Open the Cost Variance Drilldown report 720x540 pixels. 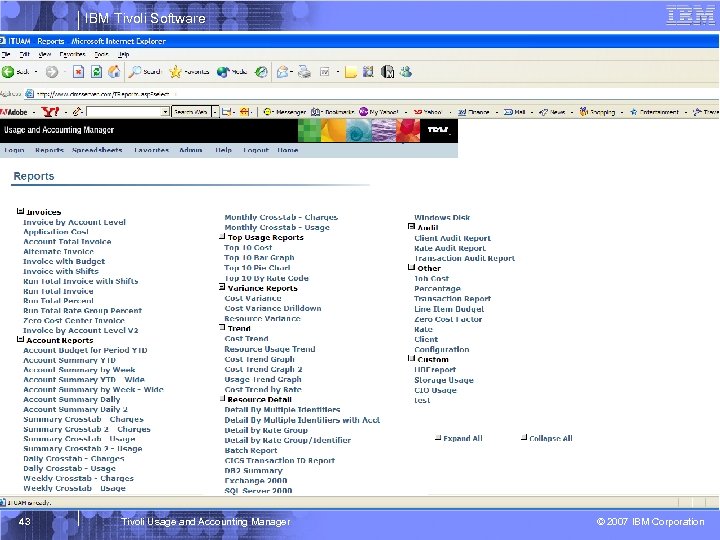tap(273, 308)
